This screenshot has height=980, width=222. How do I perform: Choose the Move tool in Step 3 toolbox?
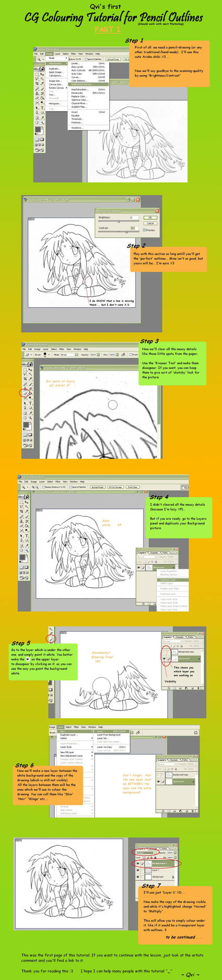(30, 370)
